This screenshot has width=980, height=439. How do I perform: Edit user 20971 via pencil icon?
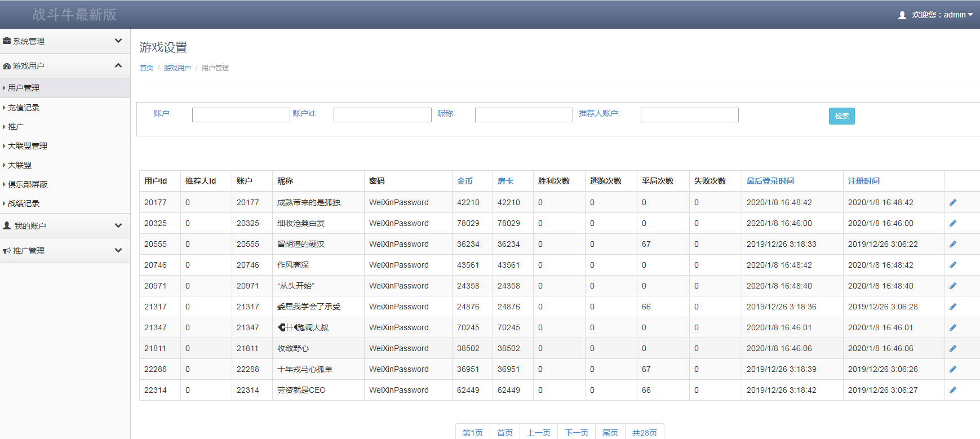click(x=952, y=286)
